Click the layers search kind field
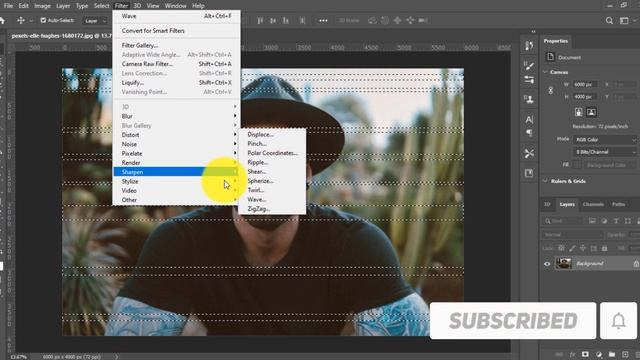640x360 pixels. [x=564, y=221]
